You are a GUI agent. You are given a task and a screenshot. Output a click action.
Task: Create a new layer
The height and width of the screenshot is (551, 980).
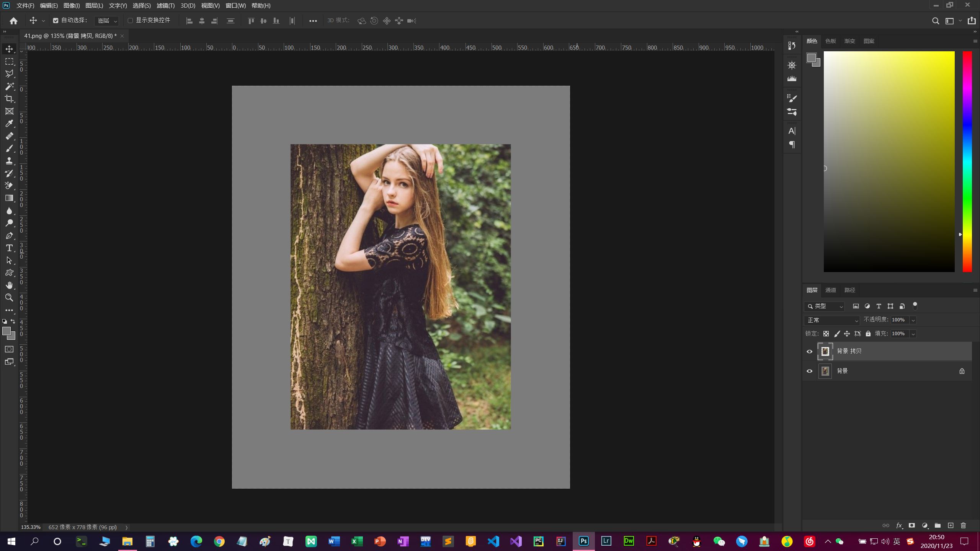(x=951, y=525)
